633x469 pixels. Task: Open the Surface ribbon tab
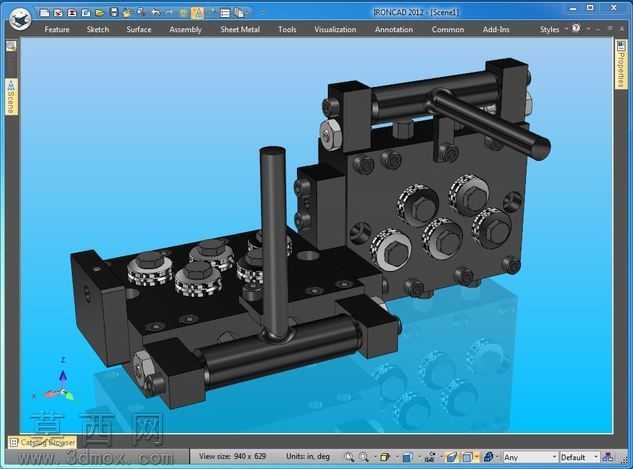(x=138, y=29)
